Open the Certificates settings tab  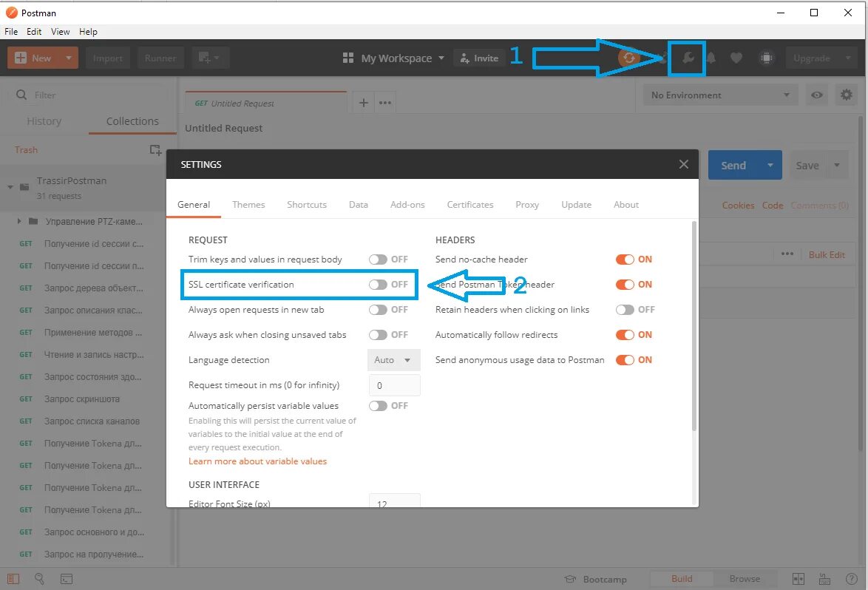(x=470, y=205)
